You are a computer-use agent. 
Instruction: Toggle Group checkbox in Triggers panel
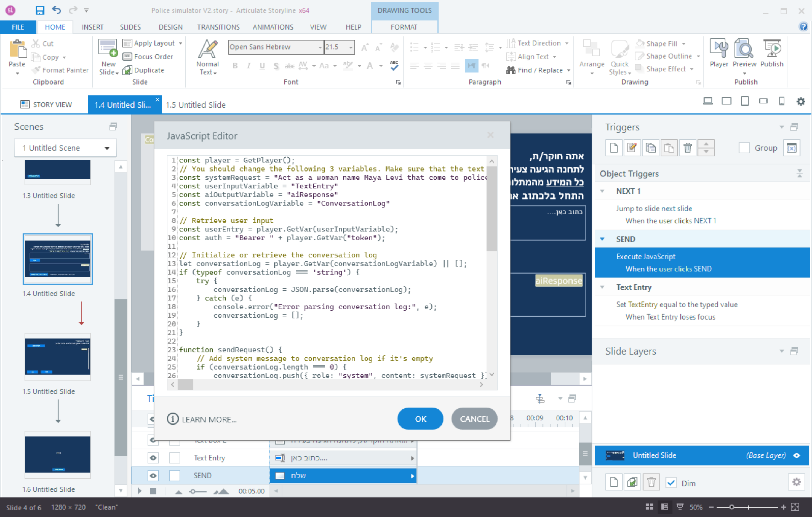pyautogui.click(x=744, y=148)
